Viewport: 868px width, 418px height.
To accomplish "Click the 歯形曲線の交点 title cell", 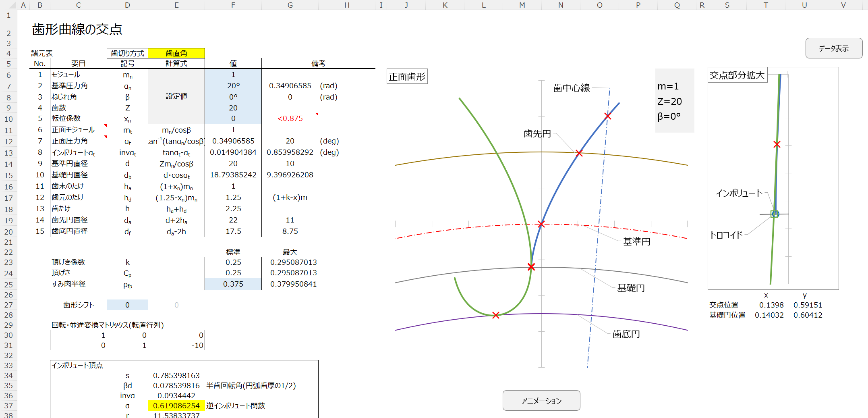I will 77,29.
